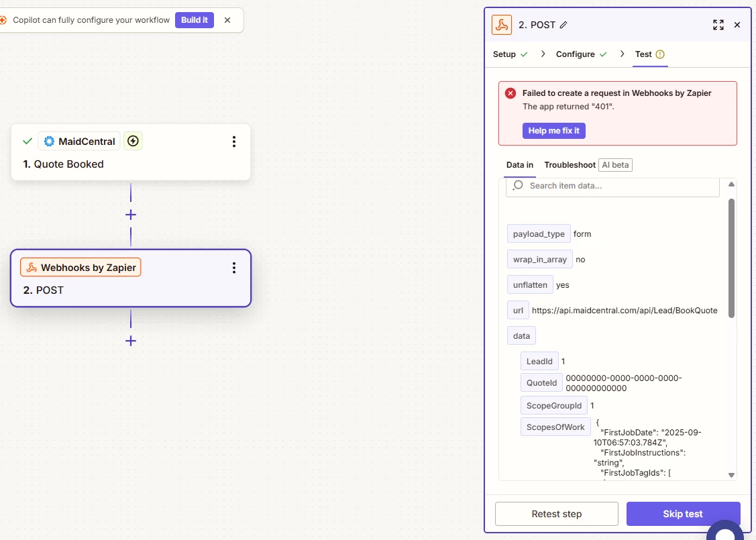Click the webhook icon in panel header

[x=502, y=25]
